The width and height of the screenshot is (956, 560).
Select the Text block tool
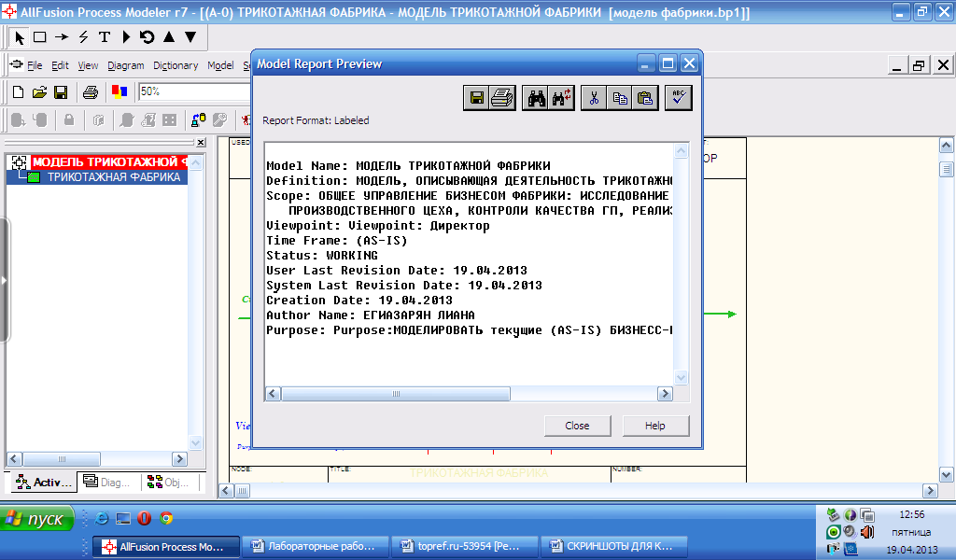click(x=105, y=37)
